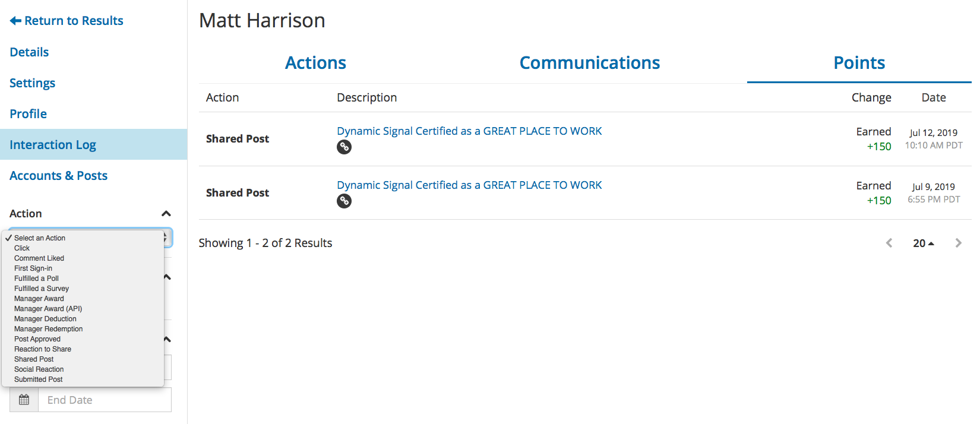
Task: Switch to the Communications tab
Action: pyautogui.click(x=590, y=63)
